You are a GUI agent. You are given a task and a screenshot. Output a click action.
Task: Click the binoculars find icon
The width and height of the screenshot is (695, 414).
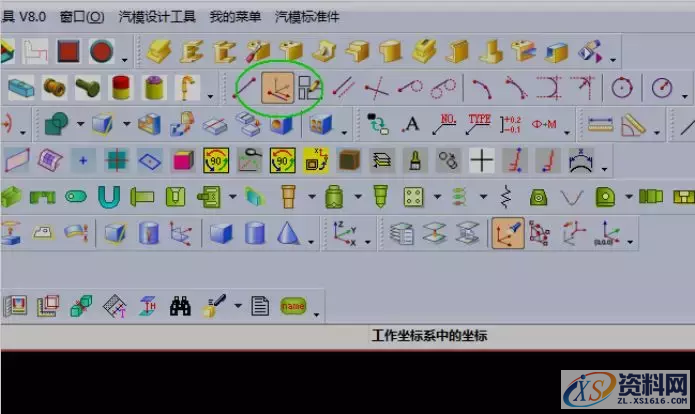click(180, 306)
